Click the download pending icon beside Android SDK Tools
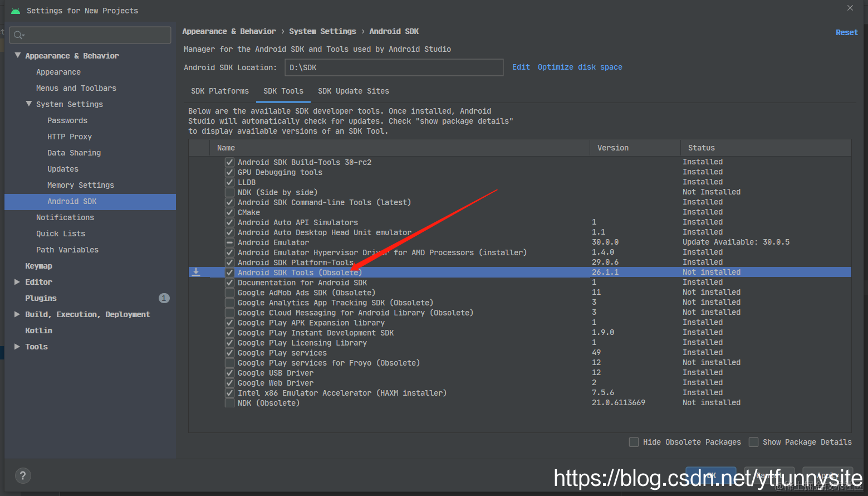This screenshot has height=496, width=868. click(196, 272)
